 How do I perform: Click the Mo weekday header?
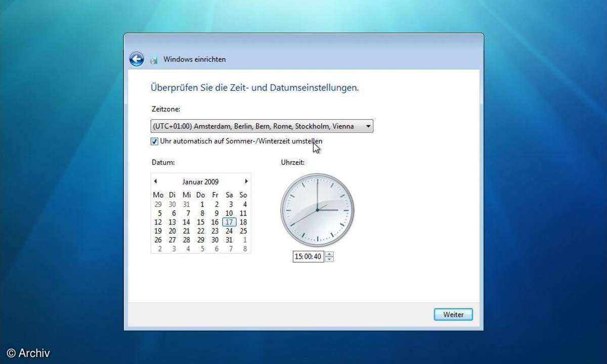tap(158, 195)
